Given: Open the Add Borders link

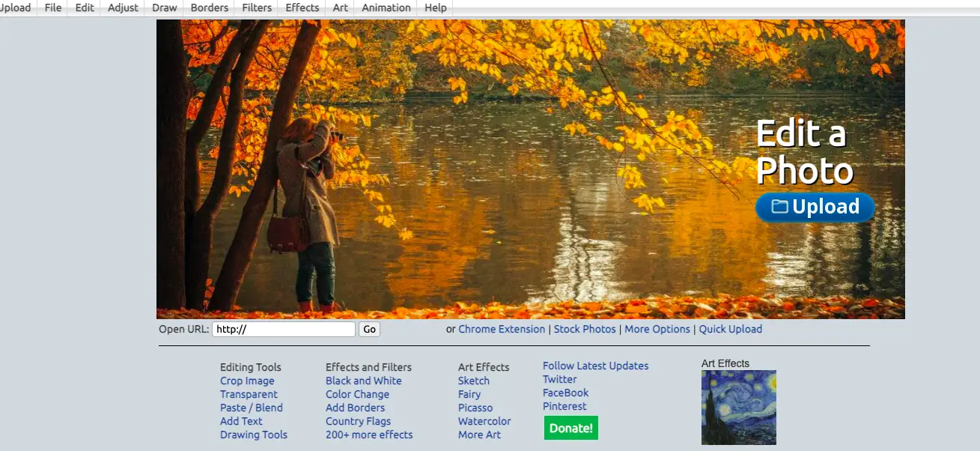Looking at the screenshot, I should coord(355,408).
